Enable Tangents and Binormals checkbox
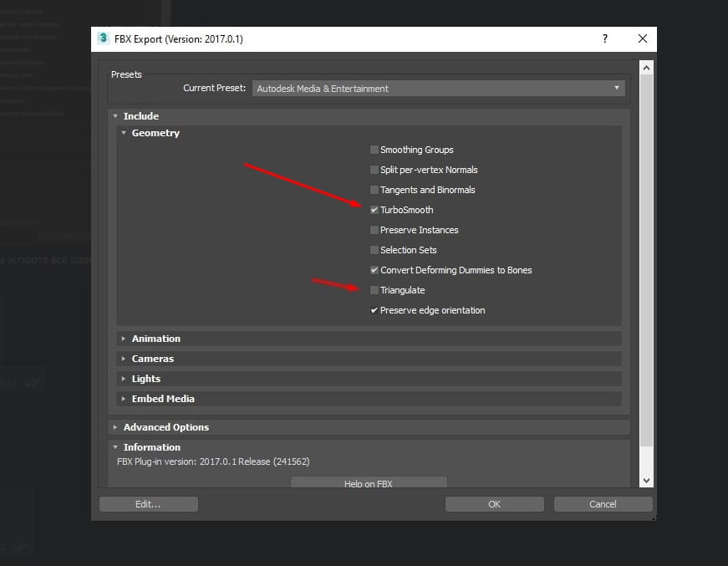This screenshot has width=728, height=566. point(374,190)
